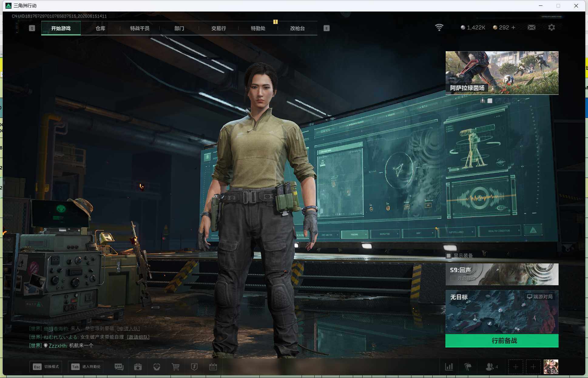Click the 申请入队 link in chat
Screen dimensions: 588x378
pyautogui.click(x=128, y=329)
